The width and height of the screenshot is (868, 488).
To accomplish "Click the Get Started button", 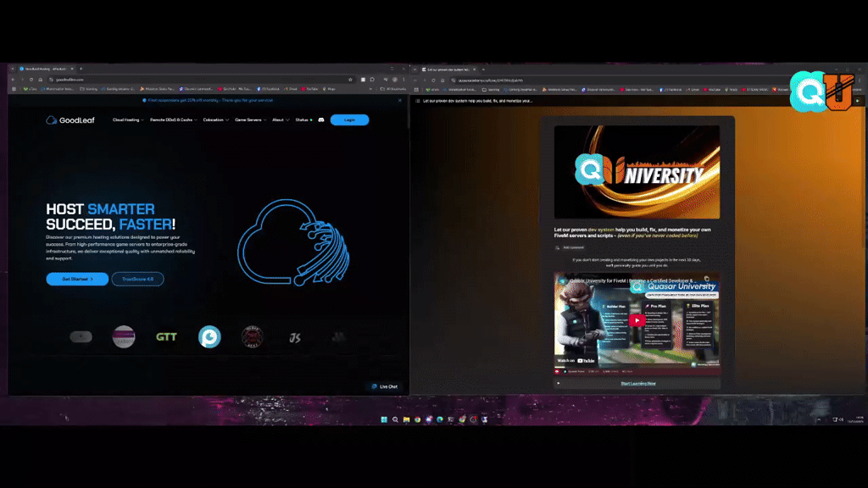I will coord(77,279).
